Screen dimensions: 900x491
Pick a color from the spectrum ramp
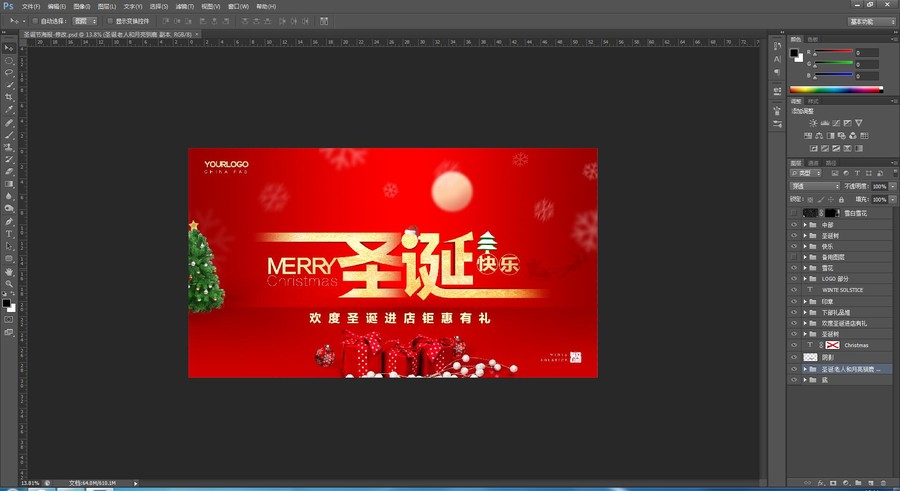tap(836, 89)
